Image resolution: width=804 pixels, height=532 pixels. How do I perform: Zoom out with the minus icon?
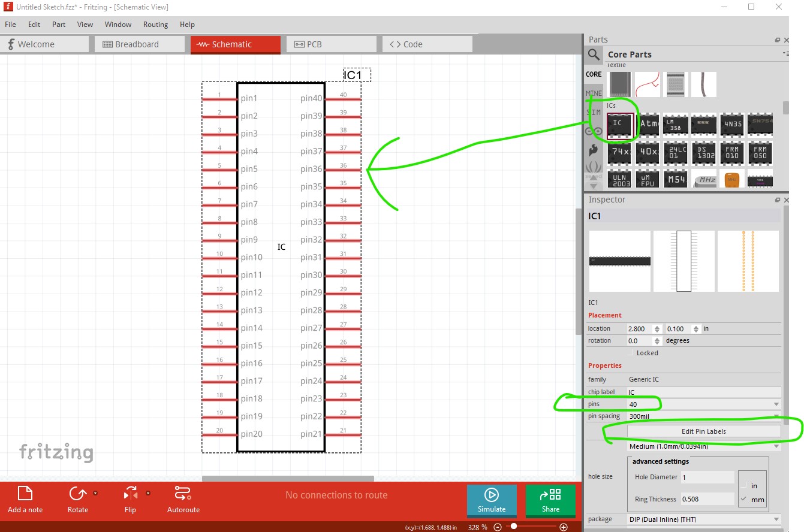(x=497, y=527)
